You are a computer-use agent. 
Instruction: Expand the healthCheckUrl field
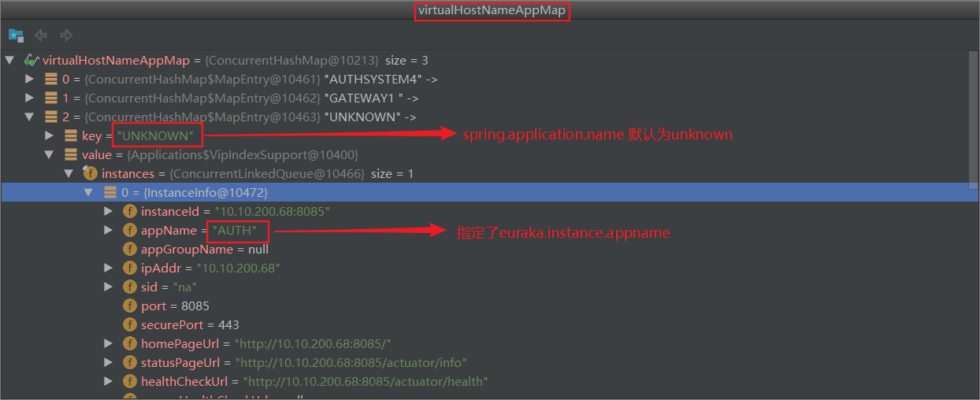(109, 382)
